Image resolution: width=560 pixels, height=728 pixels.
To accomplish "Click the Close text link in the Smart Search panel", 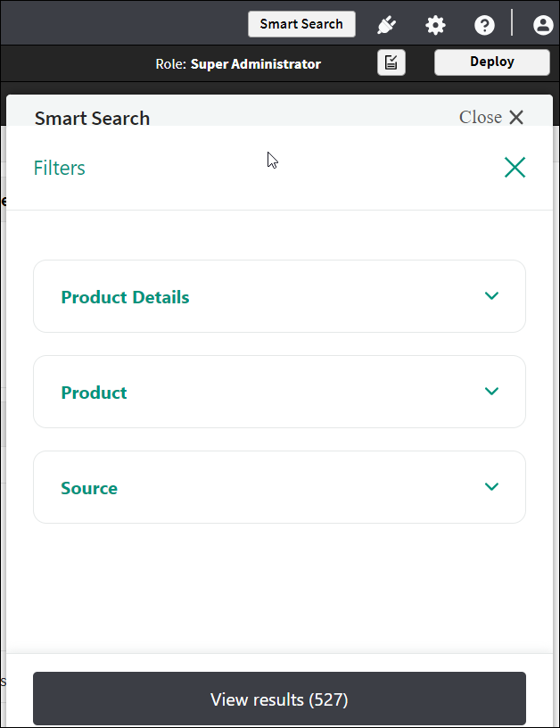I will coord(480,118).
